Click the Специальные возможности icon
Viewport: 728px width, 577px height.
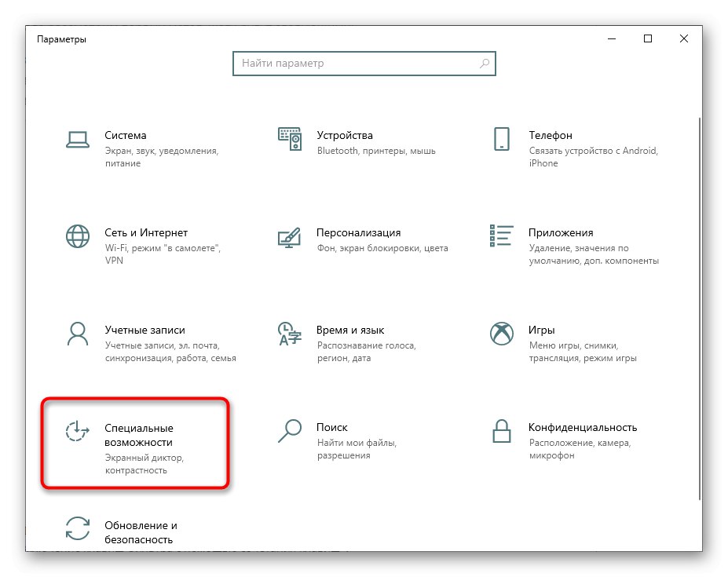(77, 431)
